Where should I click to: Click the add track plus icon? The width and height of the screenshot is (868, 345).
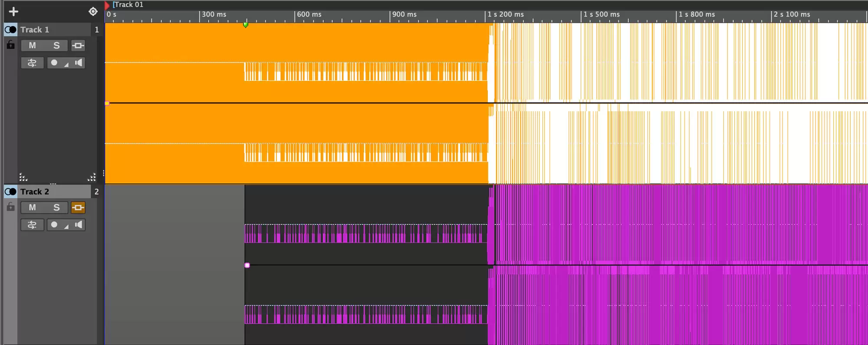pos(13,12)
